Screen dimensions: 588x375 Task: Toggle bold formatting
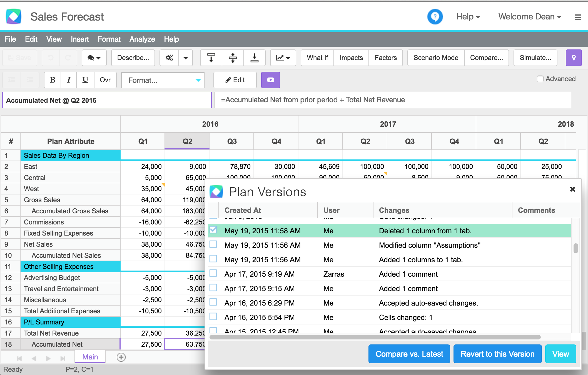(x=53, y=80)
